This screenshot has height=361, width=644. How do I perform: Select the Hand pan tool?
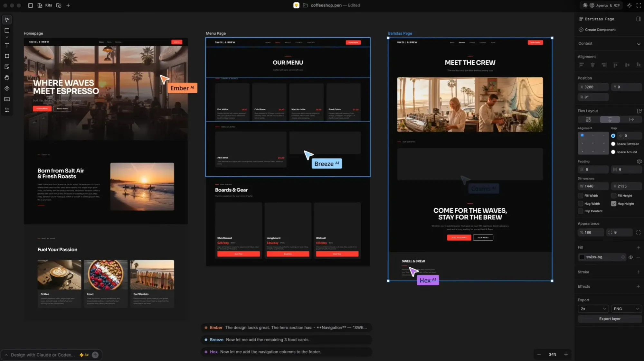(x=7, y=78)
